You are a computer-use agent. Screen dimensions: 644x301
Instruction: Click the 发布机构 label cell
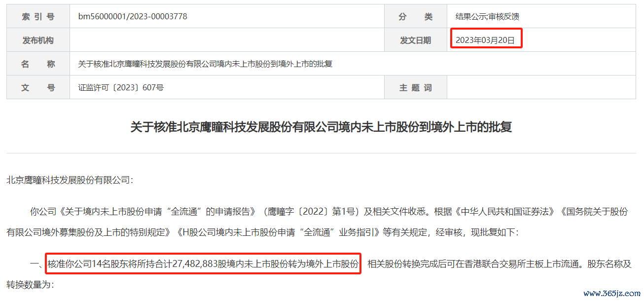click(38, 40)
